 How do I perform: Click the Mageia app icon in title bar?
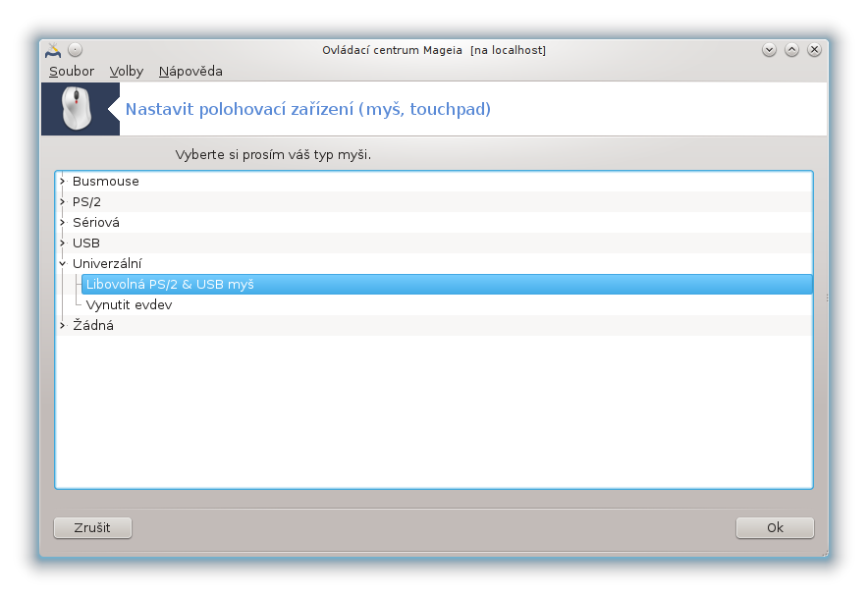[53, 50]
